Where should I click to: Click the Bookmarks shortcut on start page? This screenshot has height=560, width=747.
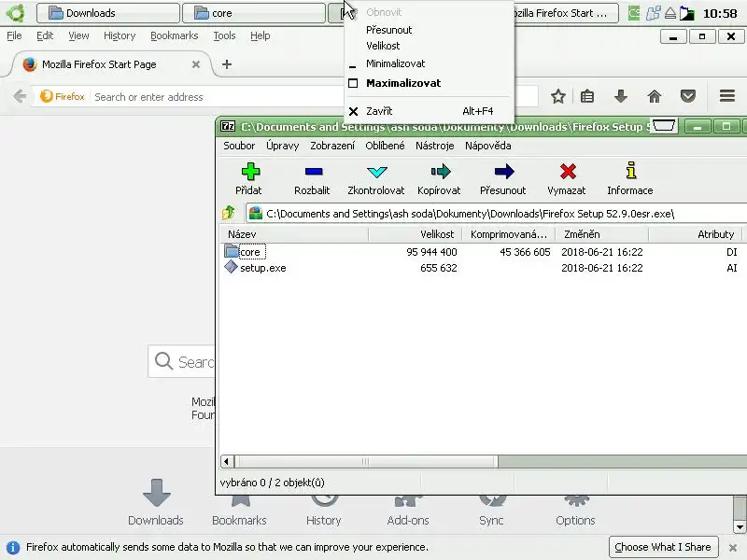pyautogui.click(x=239, y=511)
